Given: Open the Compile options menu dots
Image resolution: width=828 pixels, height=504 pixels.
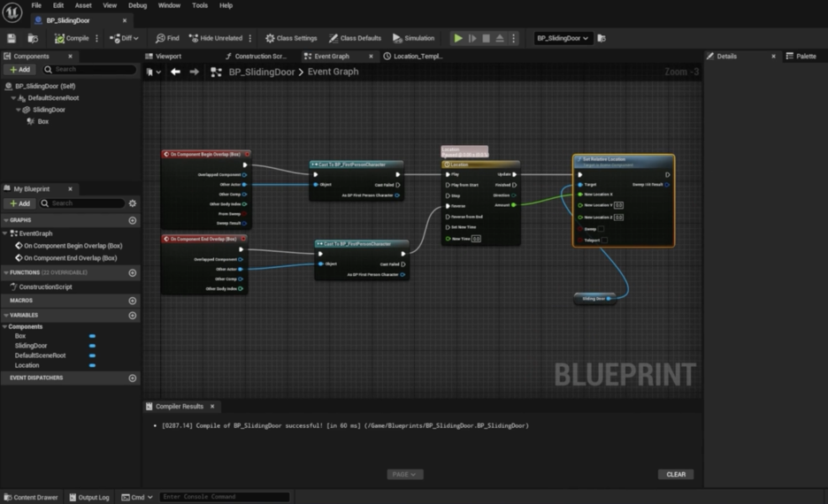Looking at the screenshot, I should [96, 38].
